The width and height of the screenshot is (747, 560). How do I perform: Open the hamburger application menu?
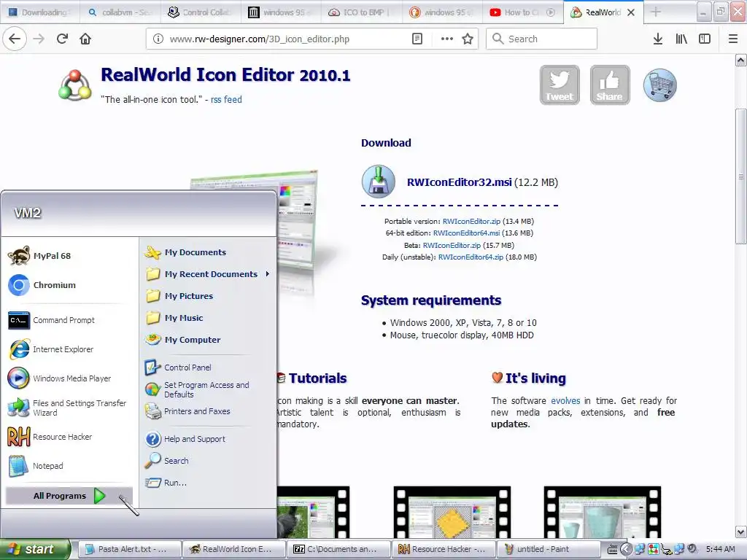click(733, 39)
